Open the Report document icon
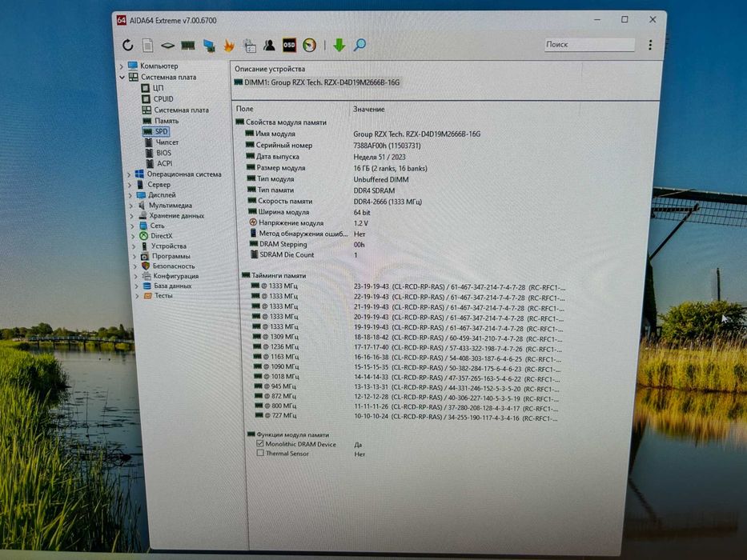This screenshot has height=560, width=747. coord(147,46)
